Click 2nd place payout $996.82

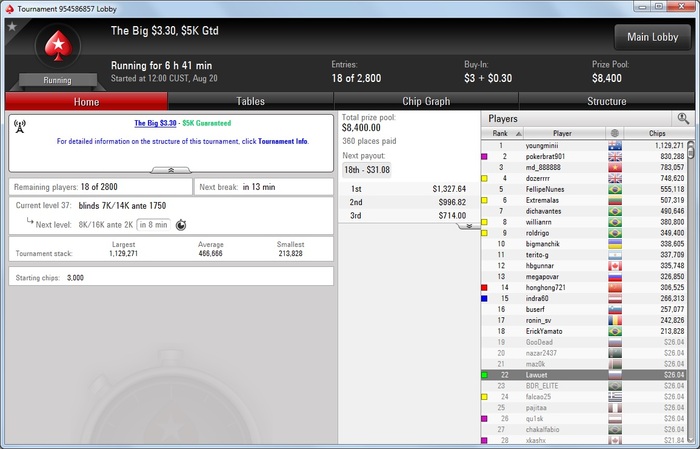click(x=408, y=202)
